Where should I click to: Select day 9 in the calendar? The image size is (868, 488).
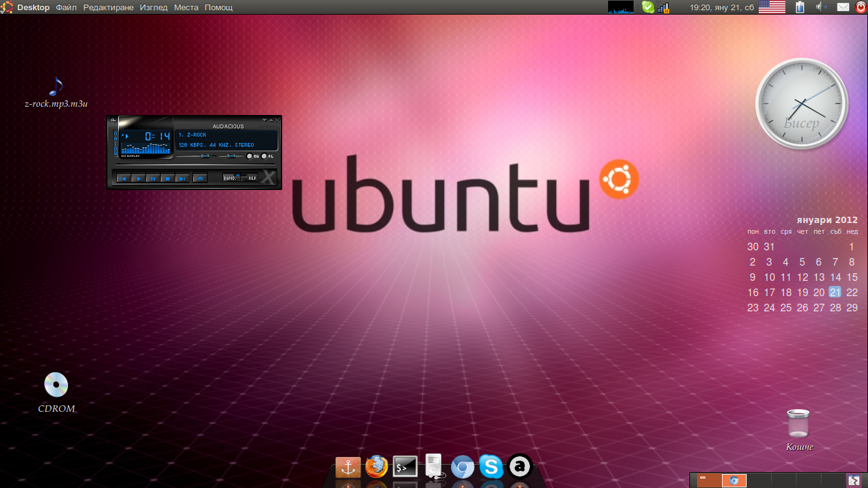[753, 277]
